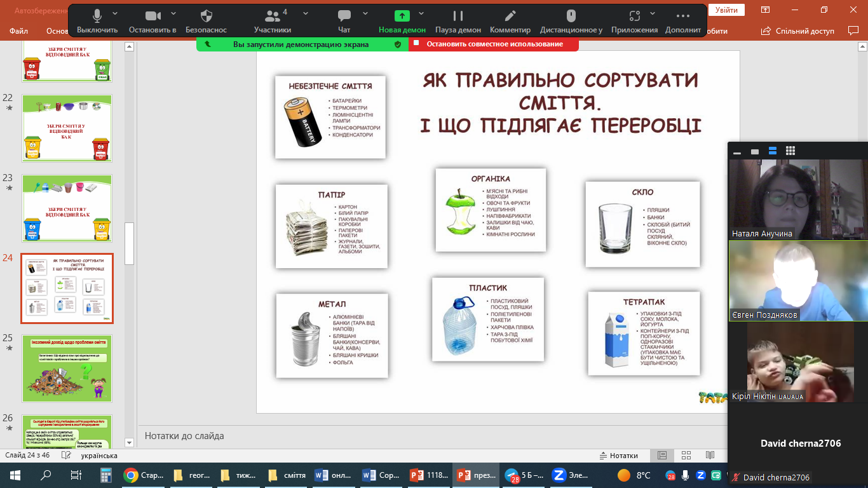Open the Windows Start menu
Screen dimensions: 868x488
click(15, 475)
